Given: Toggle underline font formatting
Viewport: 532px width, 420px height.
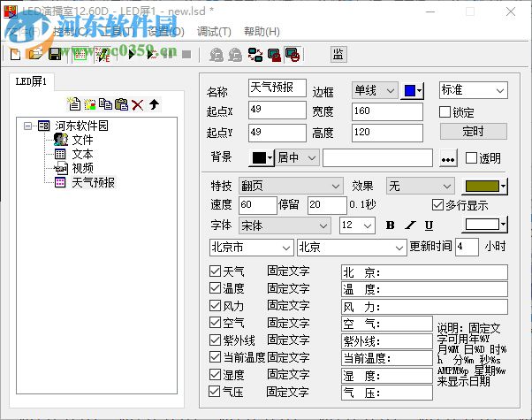Looking at the screenshot, I should click(429, 225).
